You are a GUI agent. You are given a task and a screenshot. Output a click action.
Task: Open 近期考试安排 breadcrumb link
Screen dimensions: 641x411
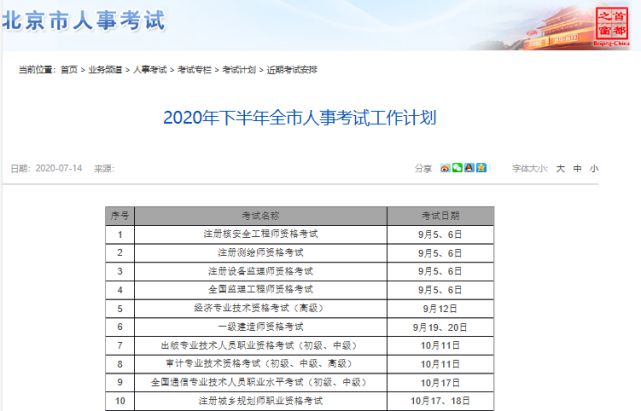click(x=292, y=70)
